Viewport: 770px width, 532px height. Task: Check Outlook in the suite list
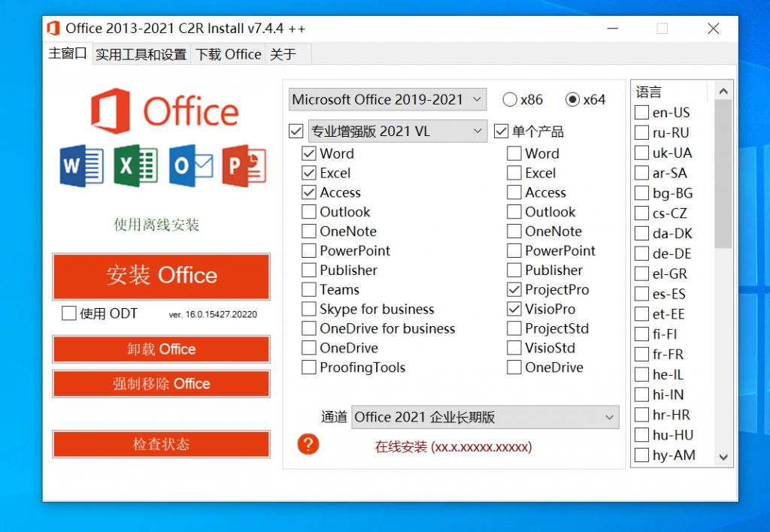309,212
